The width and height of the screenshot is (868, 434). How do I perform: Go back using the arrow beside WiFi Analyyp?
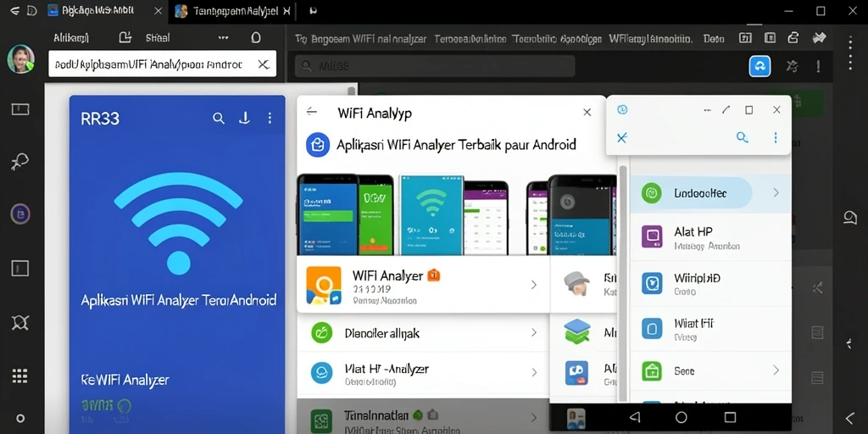(312, 111)
